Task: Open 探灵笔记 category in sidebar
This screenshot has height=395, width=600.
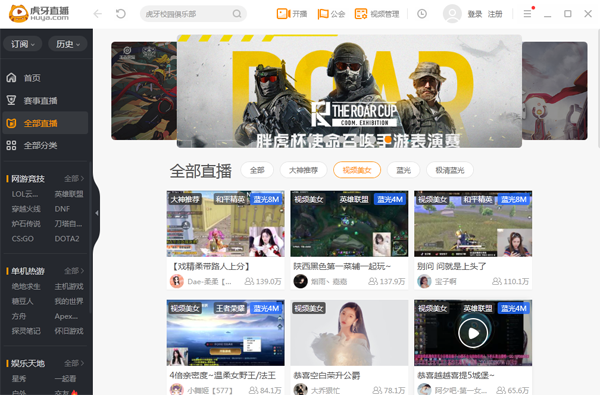Action: pyautogui.click(x=26, y=331)
